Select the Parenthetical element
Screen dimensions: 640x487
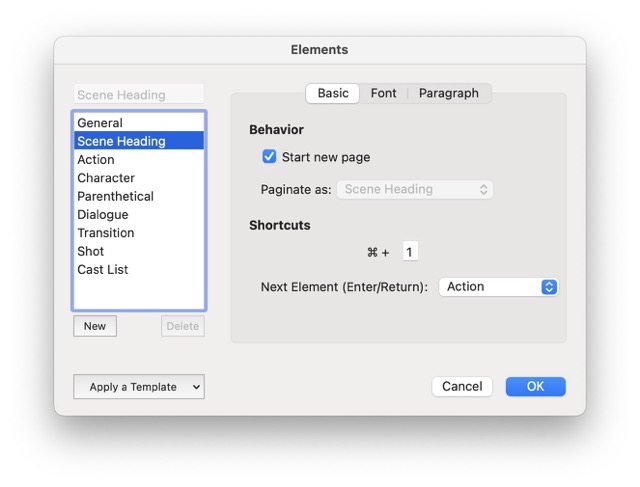pos(115,196)
